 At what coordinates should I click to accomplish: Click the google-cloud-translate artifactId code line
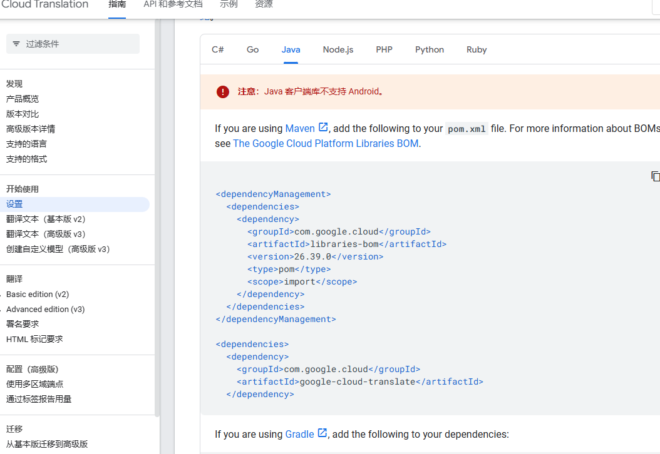pyautogui.click(x=360, y=382)
